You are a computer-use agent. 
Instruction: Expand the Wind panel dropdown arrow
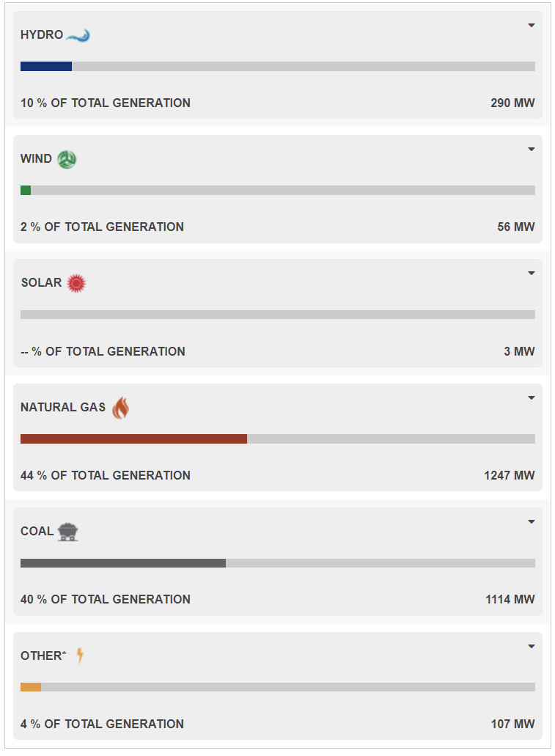(532, 150)
